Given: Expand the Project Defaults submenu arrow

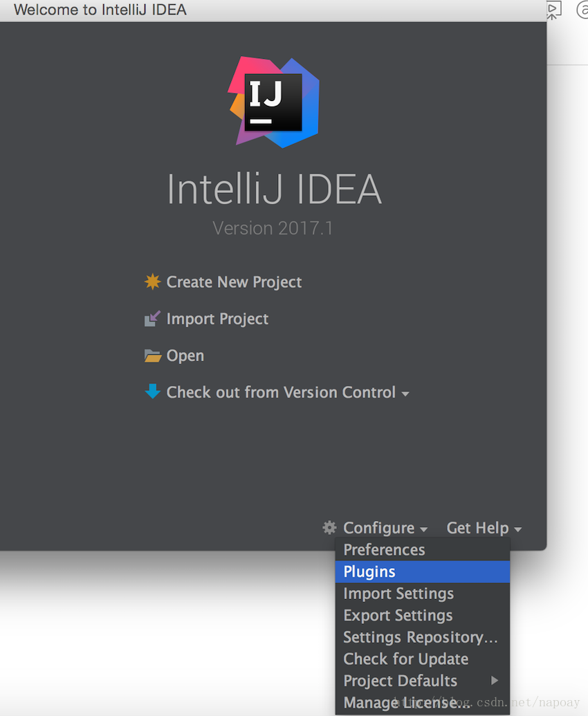Looking at the screenshot, I should click(x=495, y=681).
